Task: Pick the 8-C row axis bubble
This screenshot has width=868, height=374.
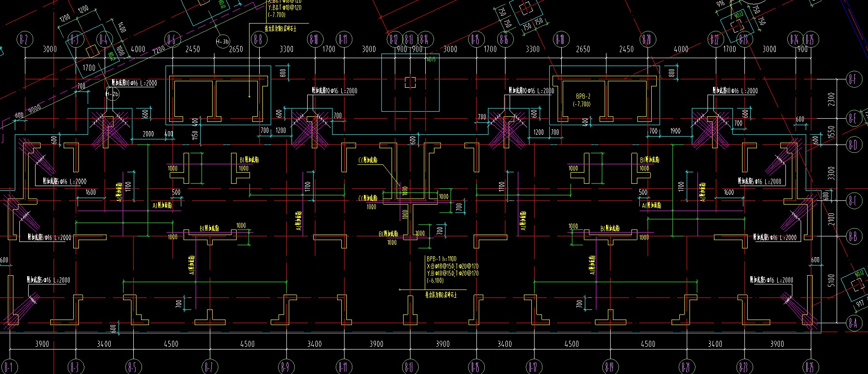Action: [853, 201]
